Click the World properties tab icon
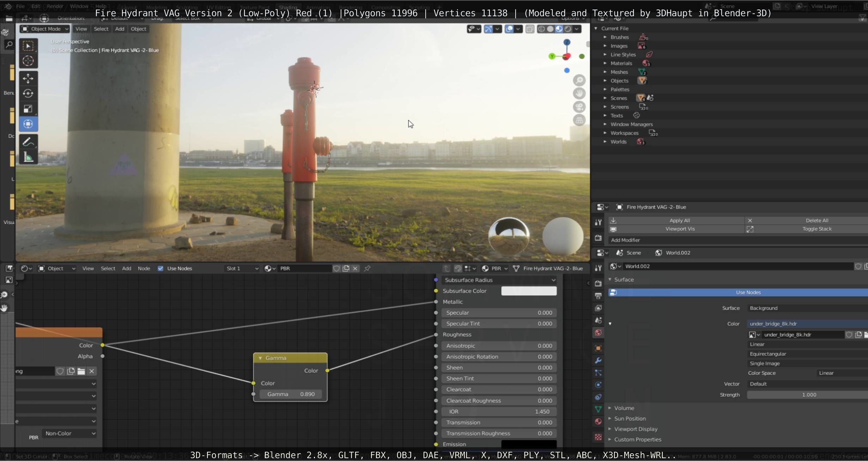 point(598,333)
